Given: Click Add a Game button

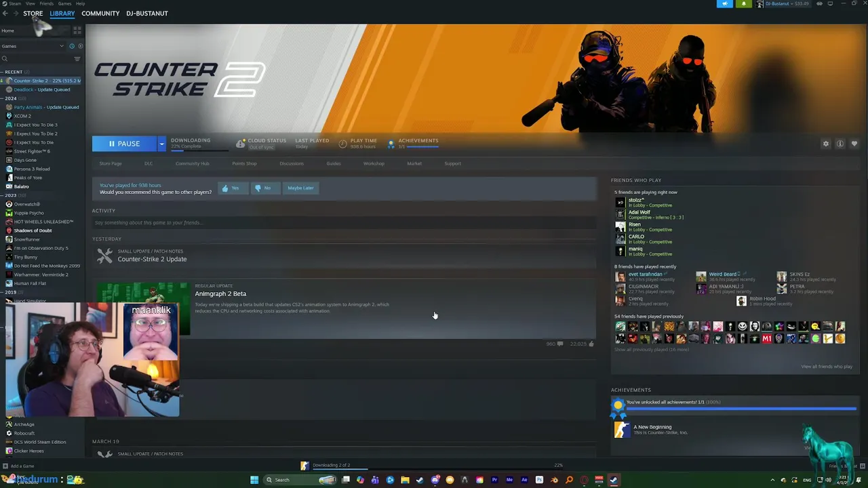Looking at the screenshot, I should [x=18, y=466].
